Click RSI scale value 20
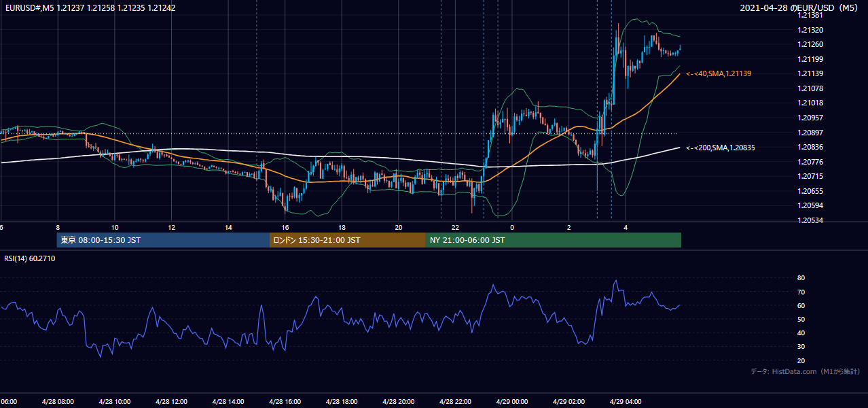Screen dimensions: 868x408 tap(801, 360)
